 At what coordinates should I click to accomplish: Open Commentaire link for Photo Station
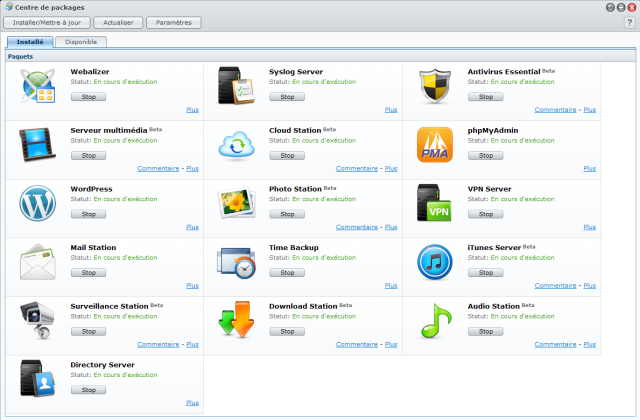tap(356, 227)
